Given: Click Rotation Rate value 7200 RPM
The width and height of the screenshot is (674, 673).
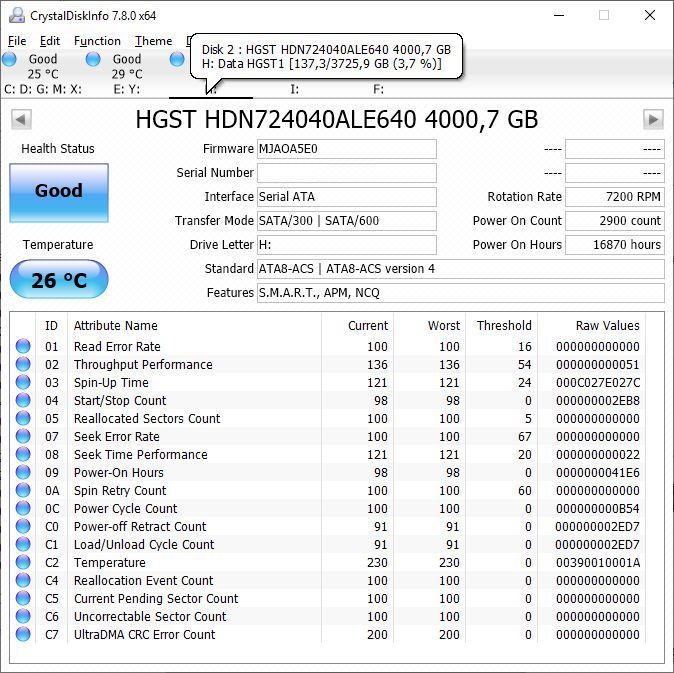Looking at the screenshot, I should [615, 197].
